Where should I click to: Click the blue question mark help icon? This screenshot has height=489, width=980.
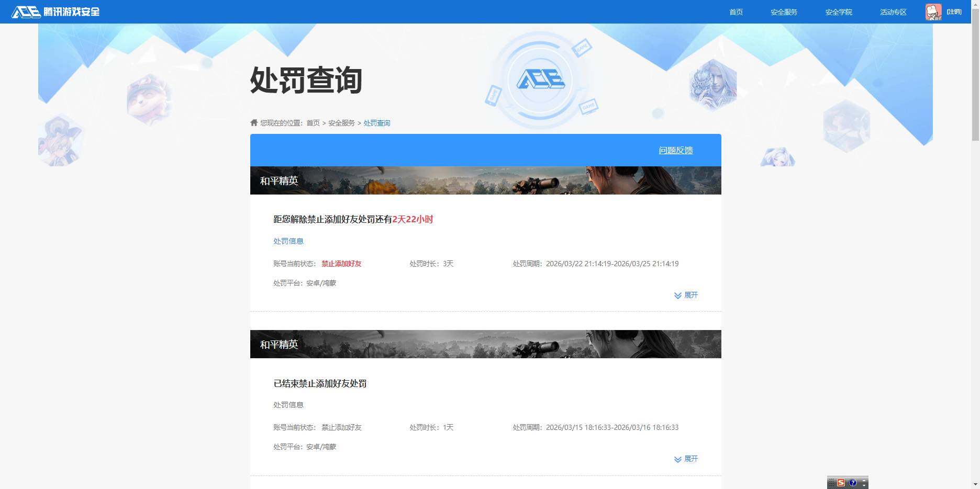[x=853, y=482]
